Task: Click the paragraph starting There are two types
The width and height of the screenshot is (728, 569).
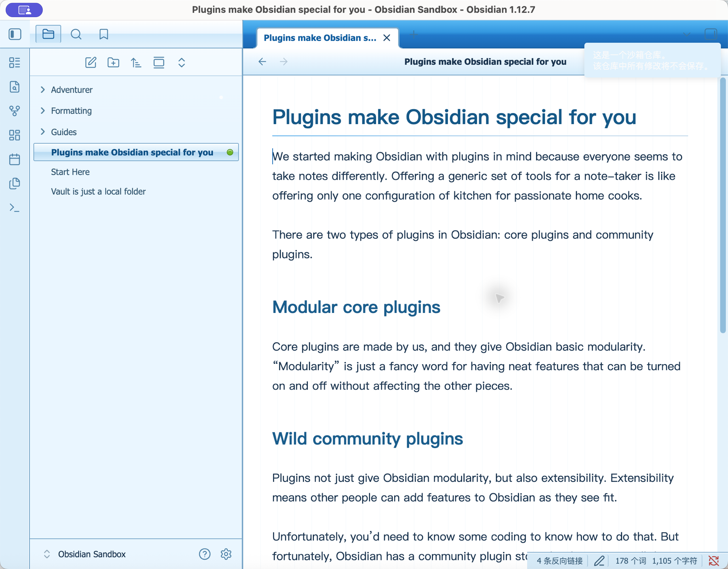Action: [x=463, y=244]
